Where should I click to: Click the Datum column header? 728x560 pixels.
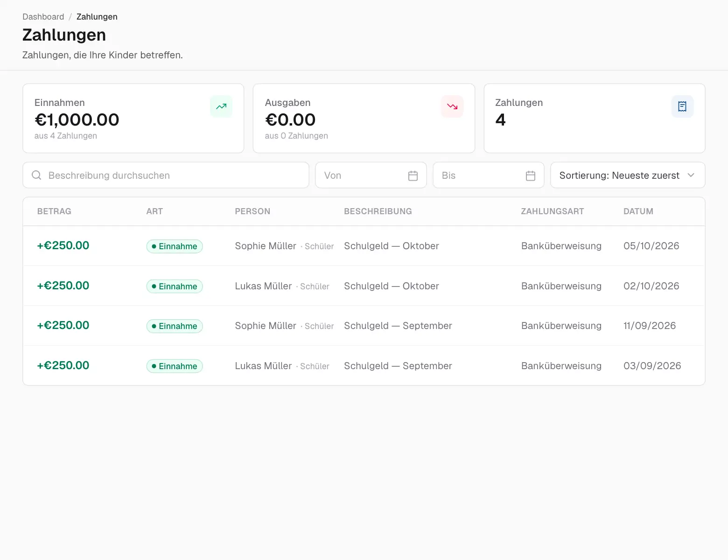tap(638, 211)
